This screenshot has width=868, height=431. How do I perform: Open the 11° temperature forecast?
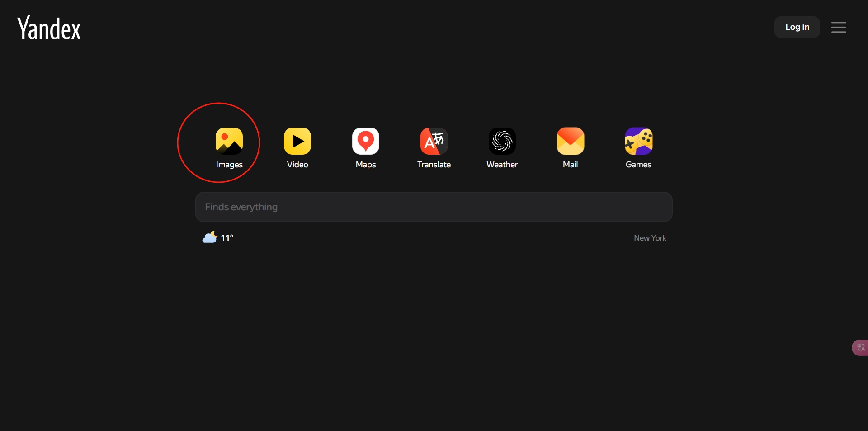coord(227,238)
